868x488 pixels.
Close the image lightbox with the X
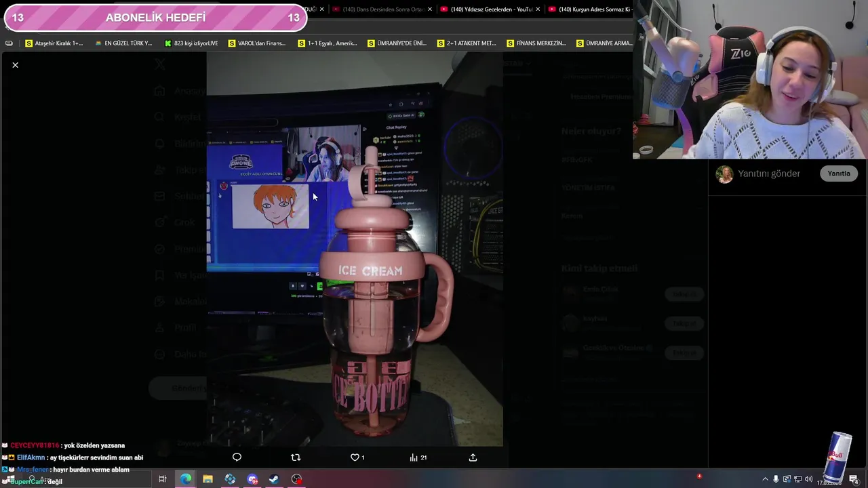[x=15, y=65]
